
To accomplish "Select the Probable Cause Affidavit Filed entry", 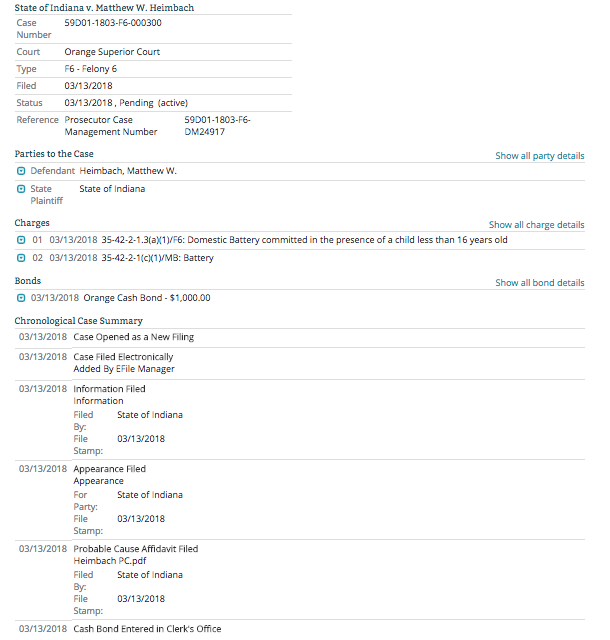I will 136,549.
